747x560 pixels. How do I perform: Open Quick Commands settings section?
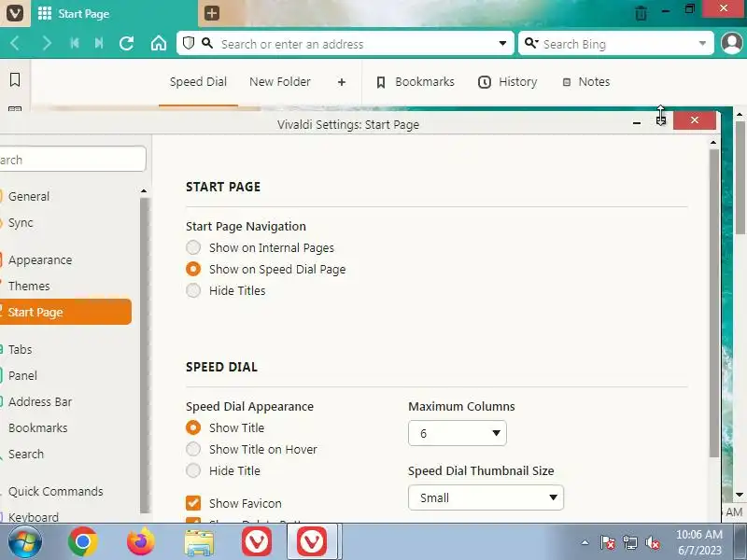click(55, 491)
